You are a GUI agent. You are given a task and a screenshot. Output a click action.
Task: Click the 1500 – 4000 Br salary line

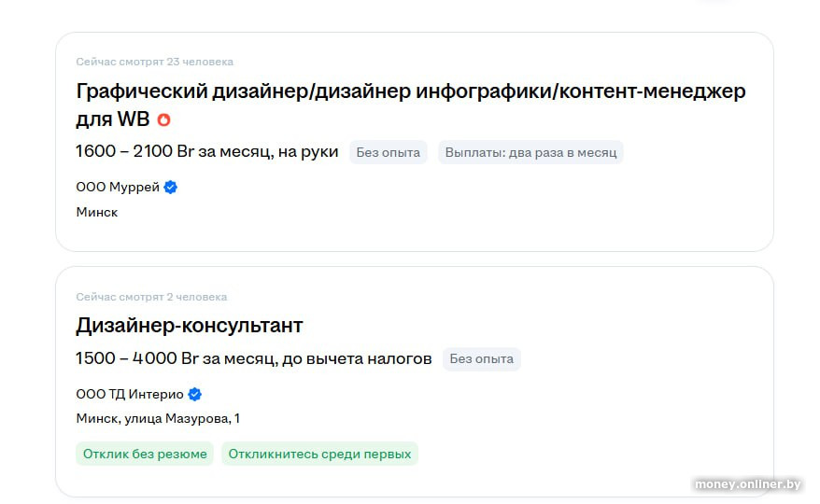click(253, 358)
